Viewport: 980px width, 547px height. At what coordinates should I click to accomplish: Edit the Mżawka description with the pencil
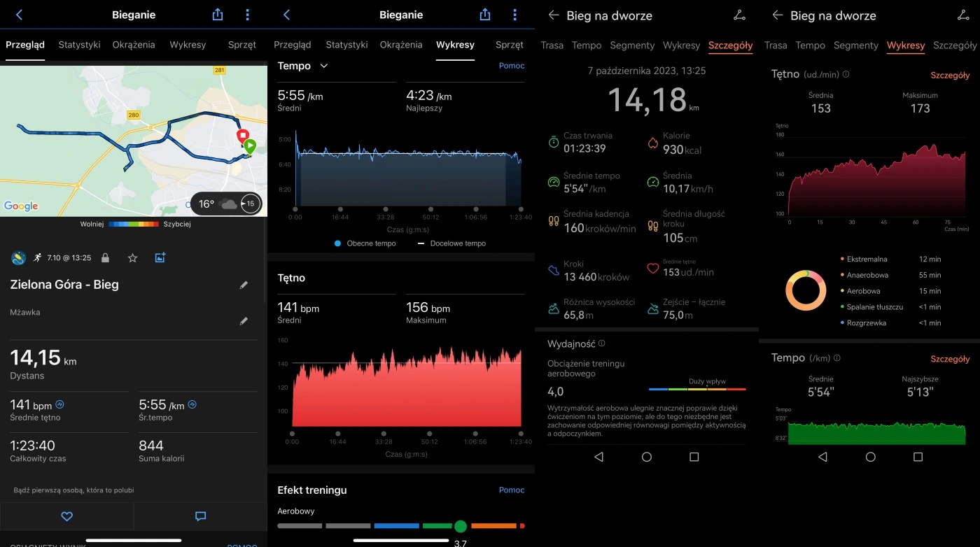[244, 321]
